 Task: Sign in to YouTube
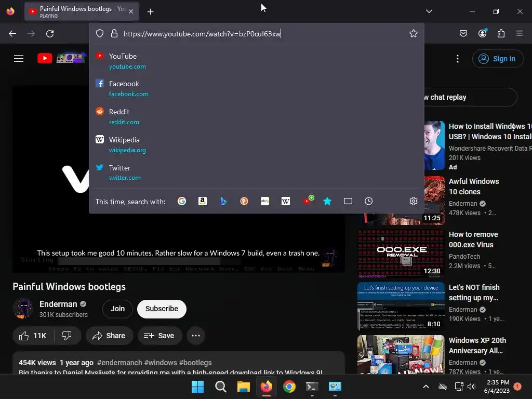pyautogui.click(x=497, y=59)
